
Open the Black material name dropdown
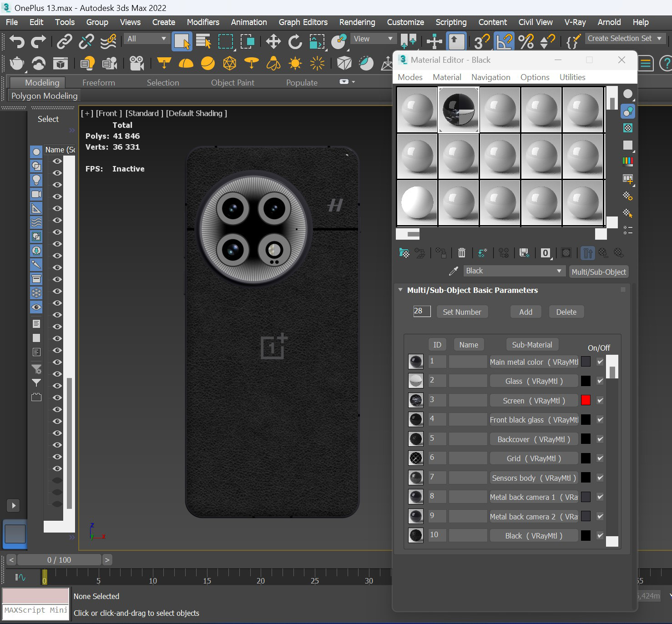pos(559,271)
